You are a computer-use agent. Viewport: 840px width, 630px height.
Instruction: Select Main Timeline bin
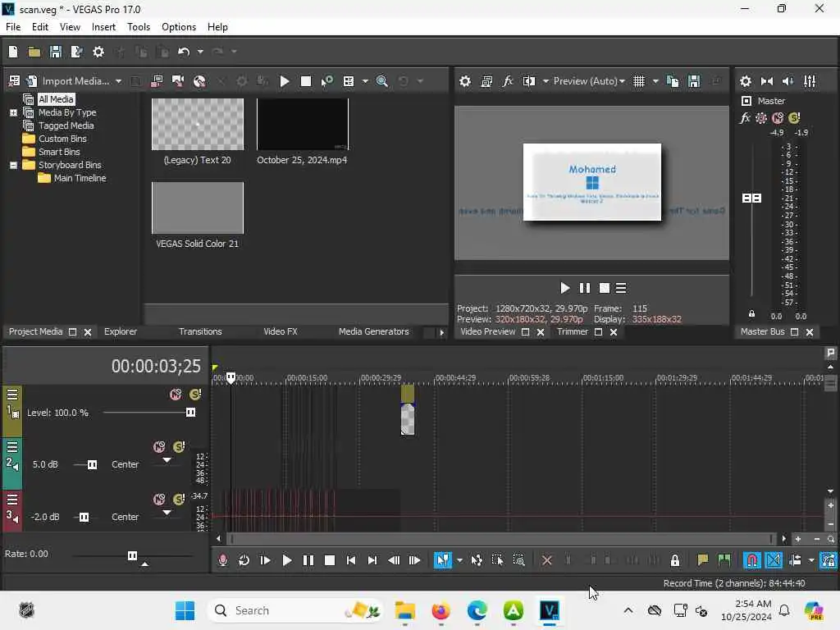(80, 178)
